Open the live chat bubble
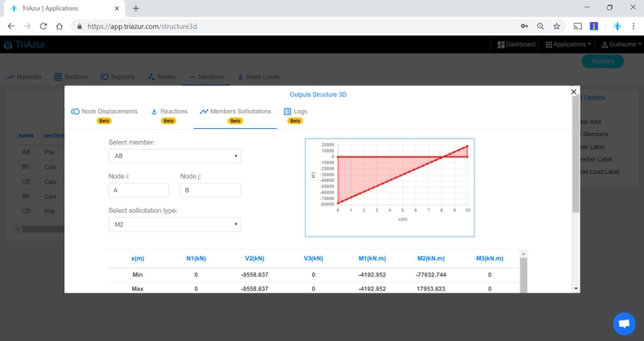This screenshot has height=341, width=644. click(624, 324)
